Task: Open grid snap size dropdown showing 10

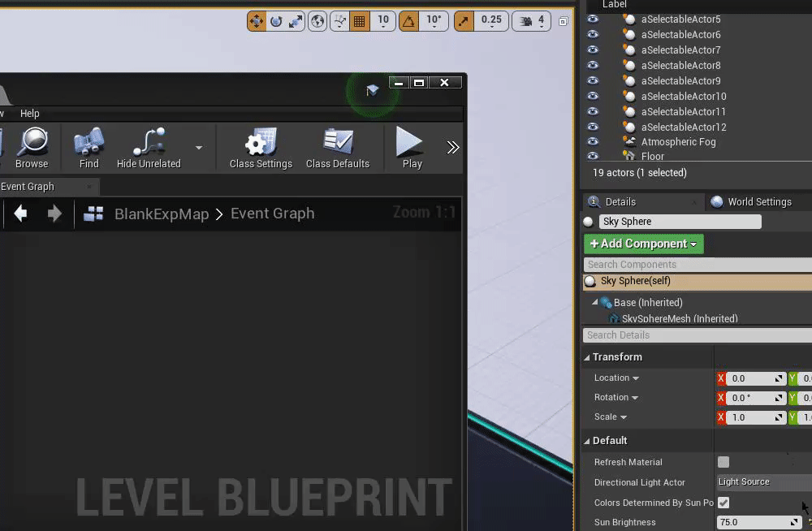Action: click(383, 21)
